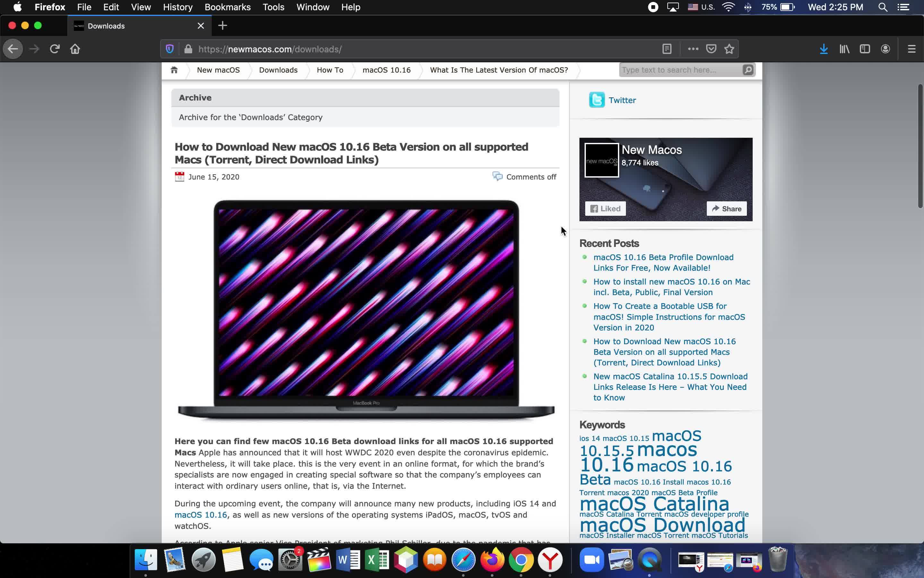Open the Bookmarks menu
Screen dimensions: 924x578
[x=227, y=7]
